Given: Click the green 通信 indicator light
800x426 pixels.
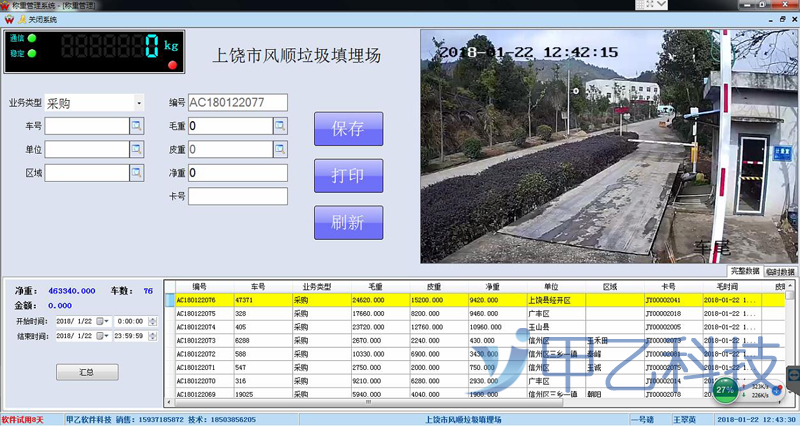Looking at the screenshot, I should tap(32, 39).
